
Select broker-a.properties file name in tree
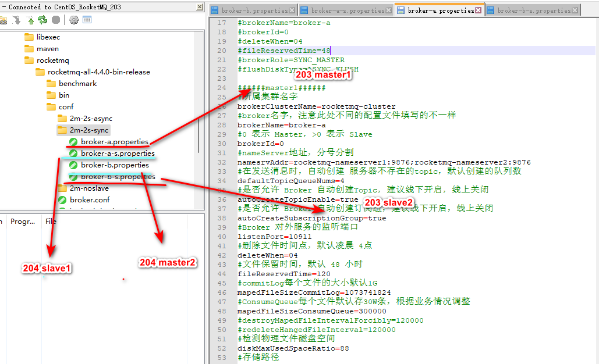[115, 142]
